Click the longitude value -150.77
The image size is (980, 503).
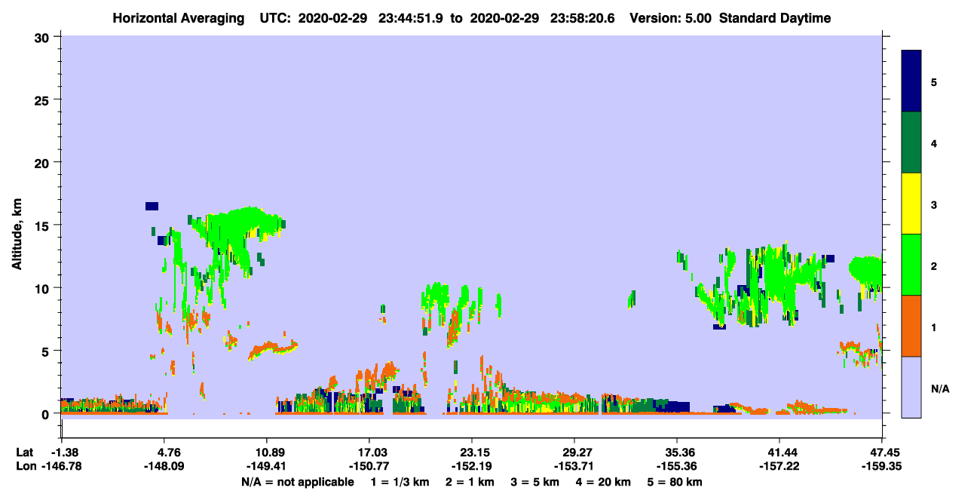[369, 467]
